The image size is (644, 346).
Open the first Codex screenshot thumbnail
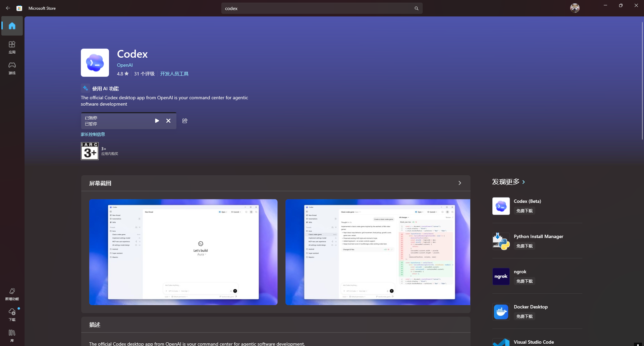183,252
